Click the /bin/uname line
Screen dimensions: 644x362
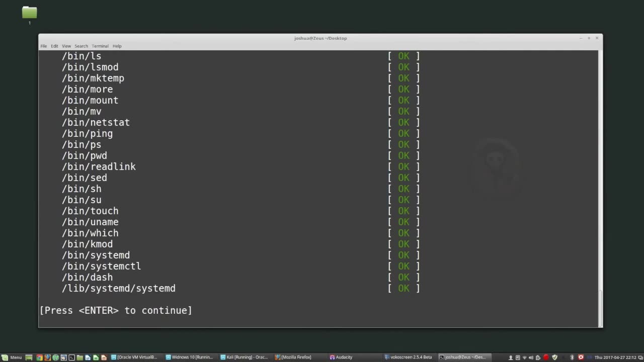90,222
